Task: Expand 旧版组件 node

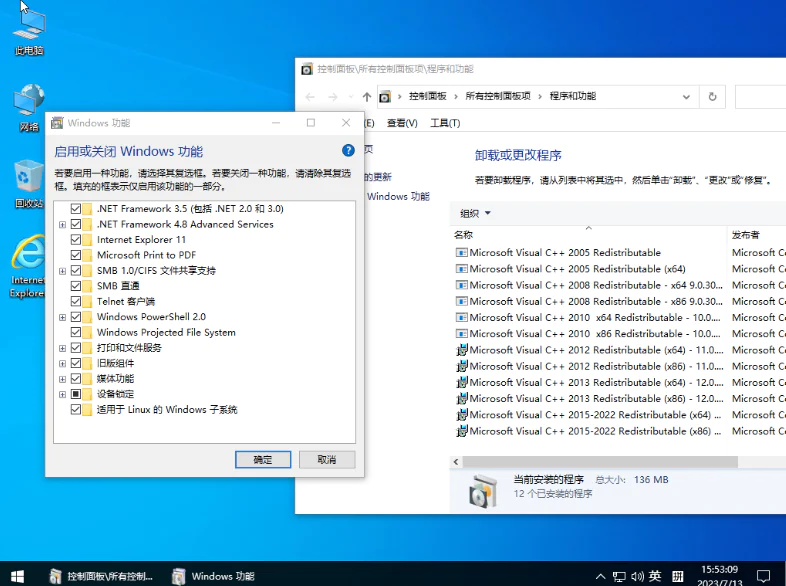Action: (62, 364)
